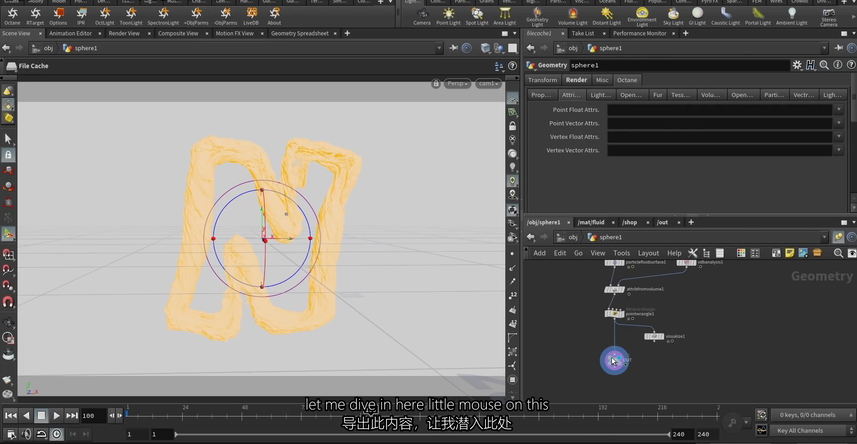Viewport: 857px width, 444px height.
Task: Toggle the viewport lock icon beside Persp
Action: pyautogui.click(x=436, y=84)
